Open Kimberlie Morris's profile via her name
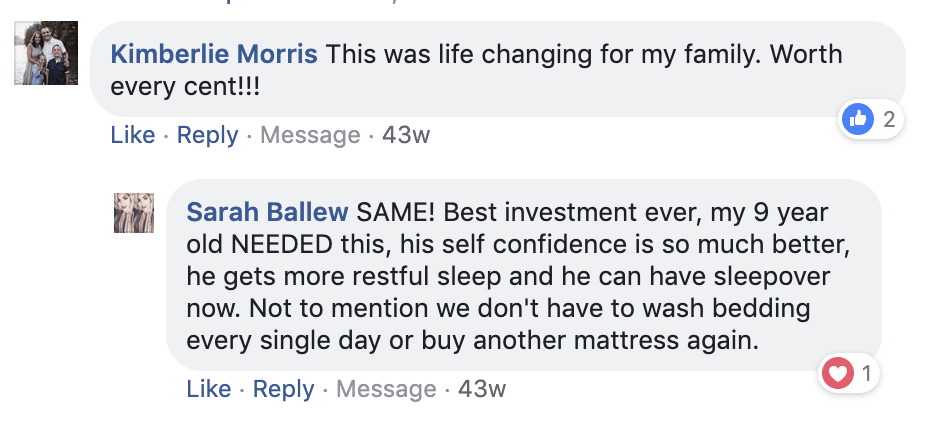 214,53
